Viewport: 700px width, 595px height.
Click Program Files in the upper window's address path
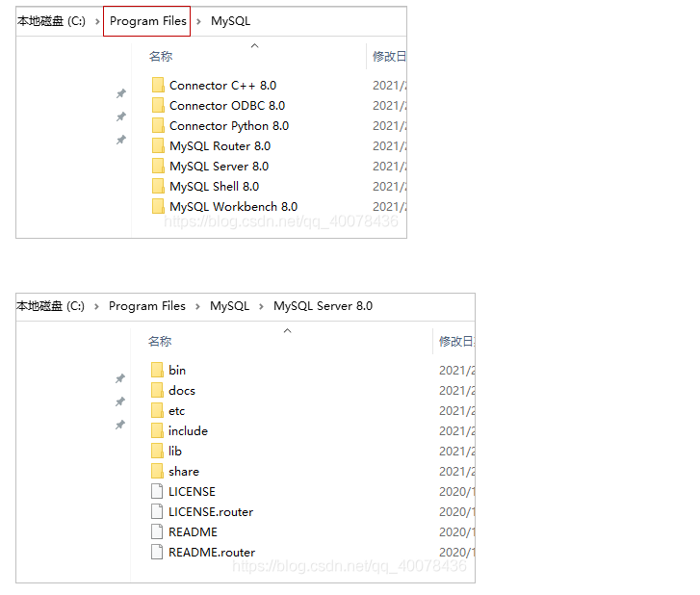[147, 21]
